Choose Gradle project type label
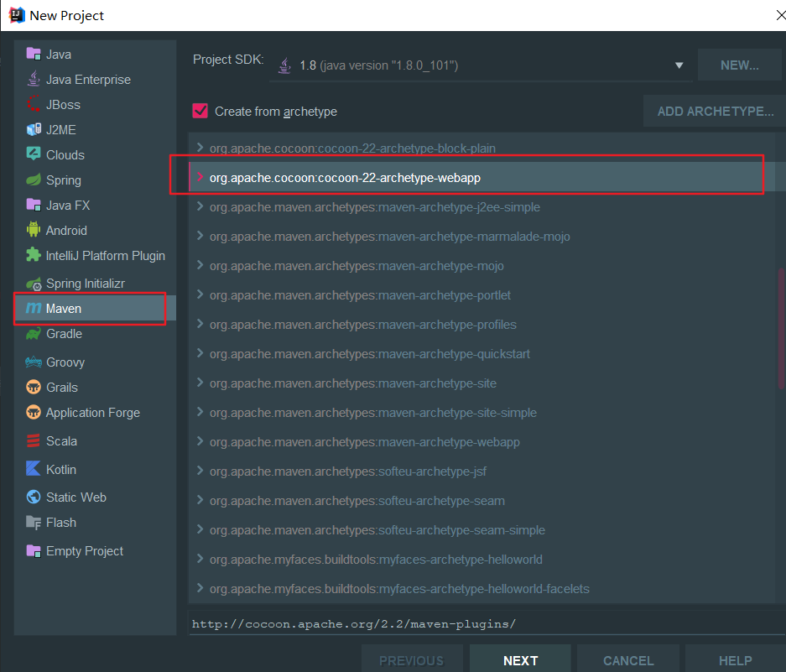 tap(64, 334)
